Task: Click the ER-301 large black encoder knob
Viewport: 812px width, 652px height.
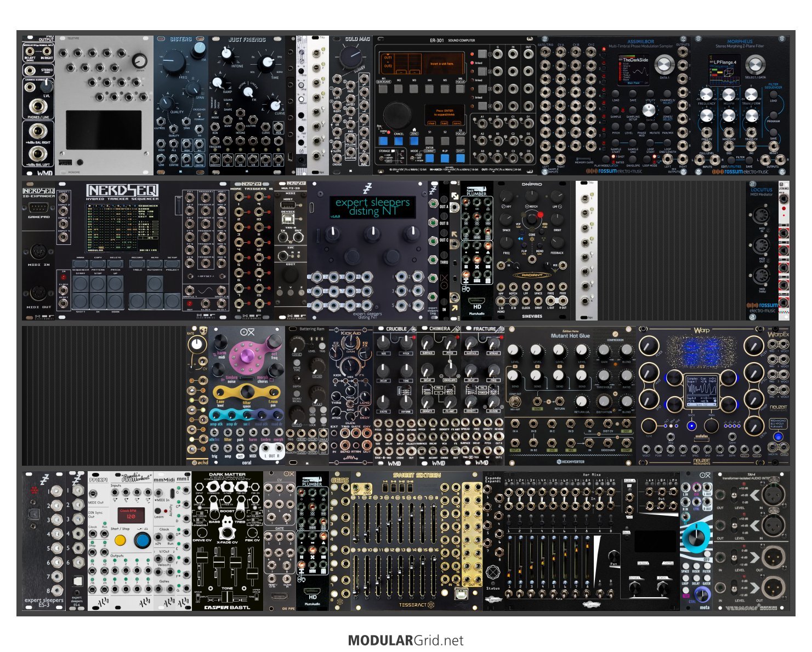Action: [x=396, y=115]
